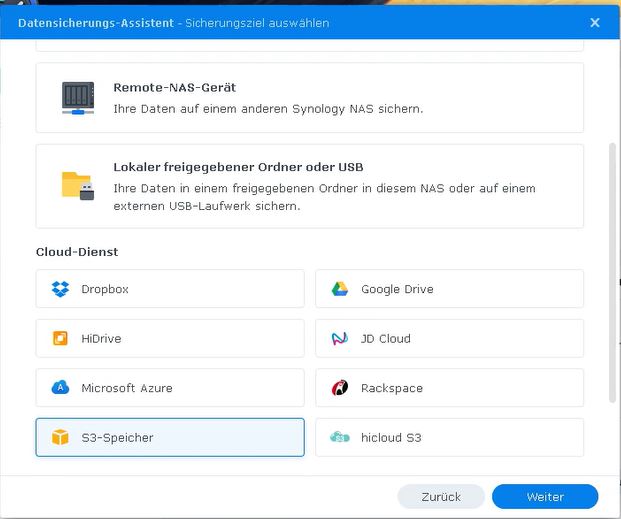Select the Remote-NAS-Gerät heading

coord(175,87)
